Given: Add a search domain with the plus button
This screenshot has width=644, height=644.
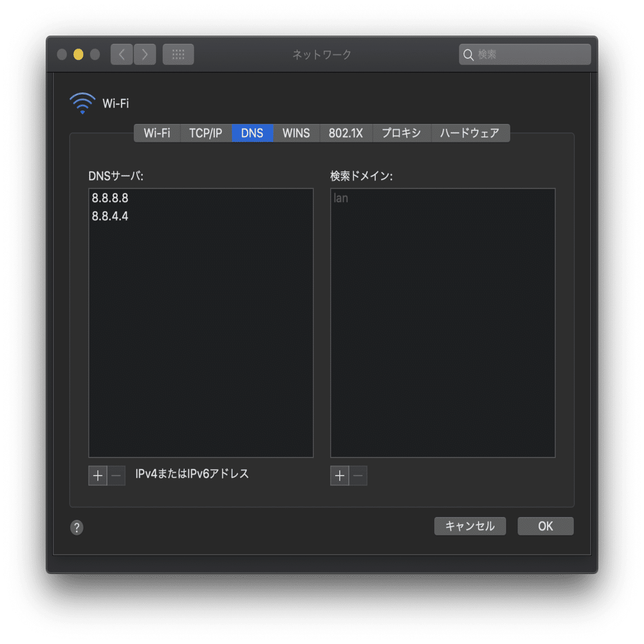Looking at the screenshot, I should click(x=339, y=475).
